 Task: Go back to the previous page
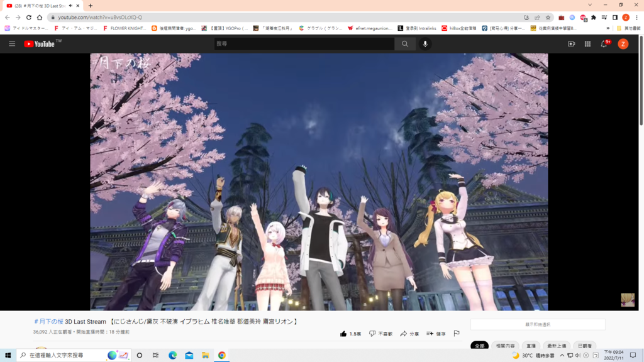point(8,17)
